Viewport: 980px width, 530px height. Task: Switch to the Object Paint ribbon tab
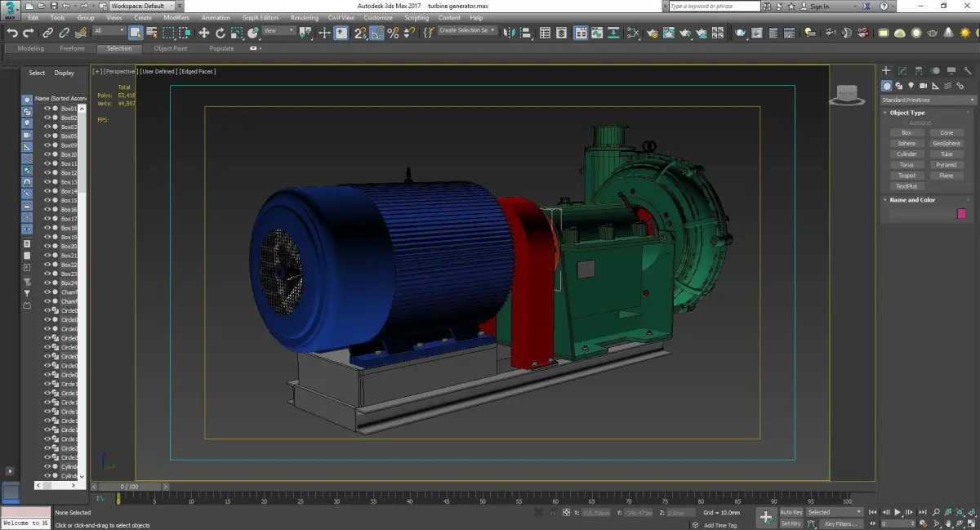(x=171, y=48)
